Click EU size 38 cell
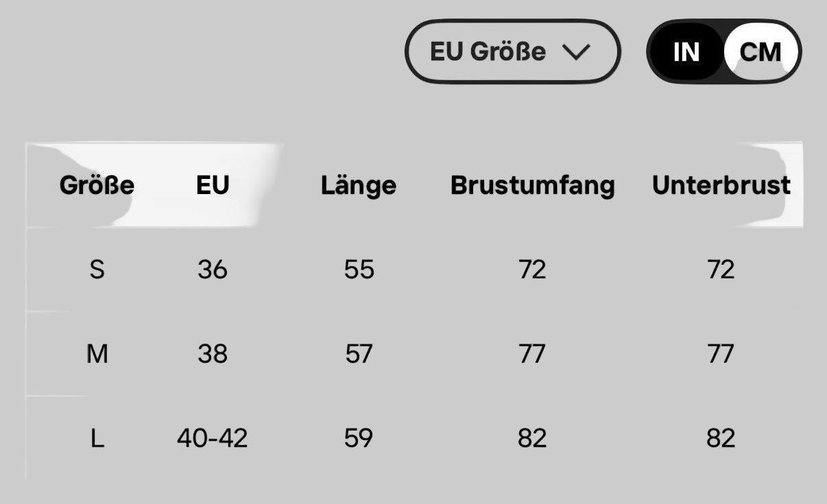This screenshot has height=504, width=827. [x=213, y=354]
